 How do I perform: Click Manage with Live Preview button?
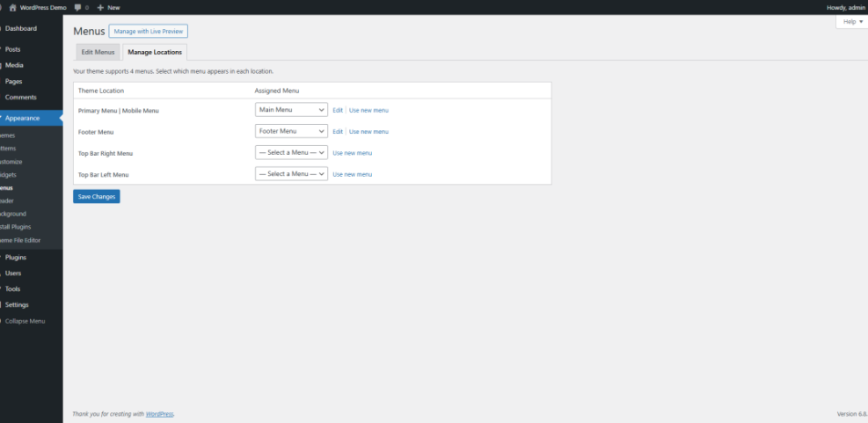(x=149, y=31)
